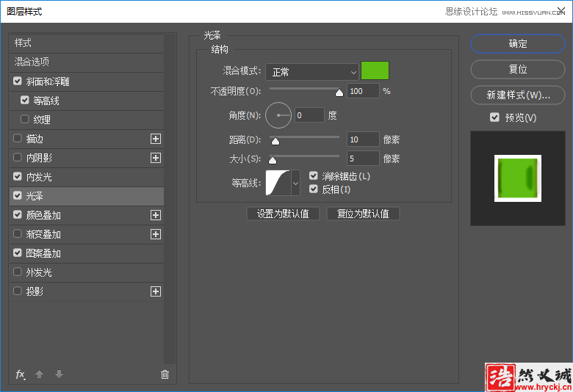Enable the 外发光 checkbox

tap(18, 272)
